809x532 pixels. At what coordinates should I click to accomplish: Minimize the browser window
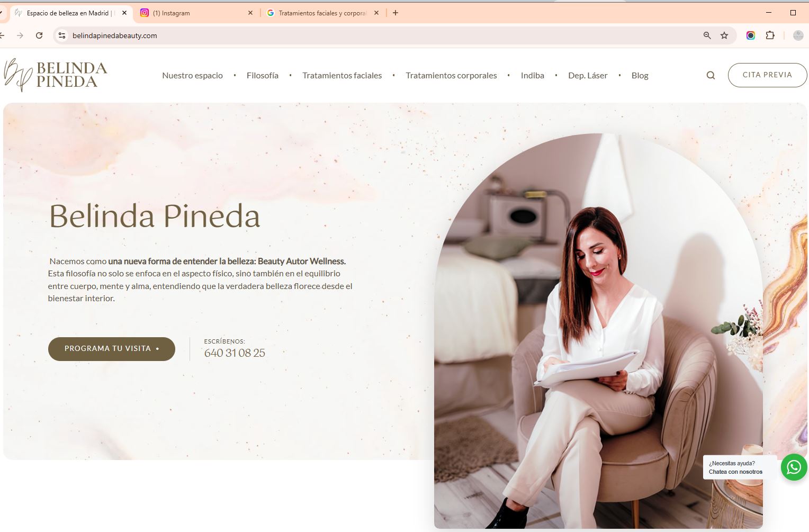(769, 13)
